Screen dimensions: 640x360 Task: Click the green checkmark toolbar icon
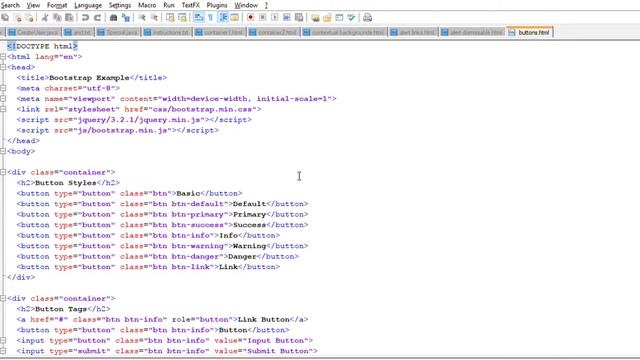(351, 18)
